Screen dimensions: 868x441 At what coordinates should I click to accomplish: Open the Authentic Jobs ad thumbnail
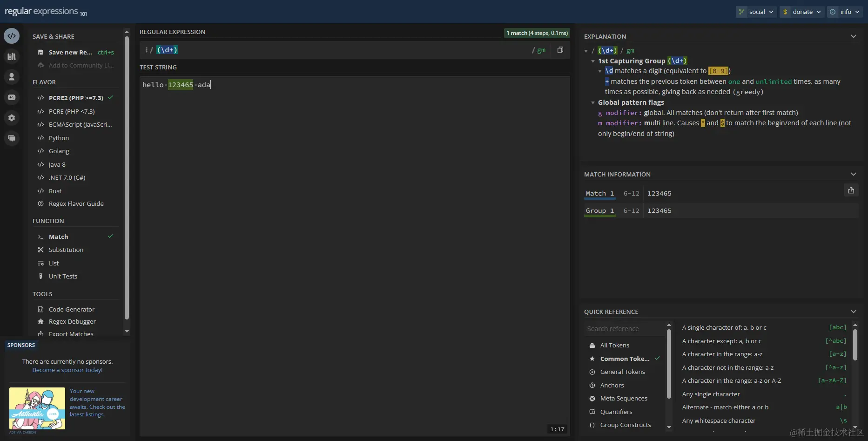coord(37,408)
